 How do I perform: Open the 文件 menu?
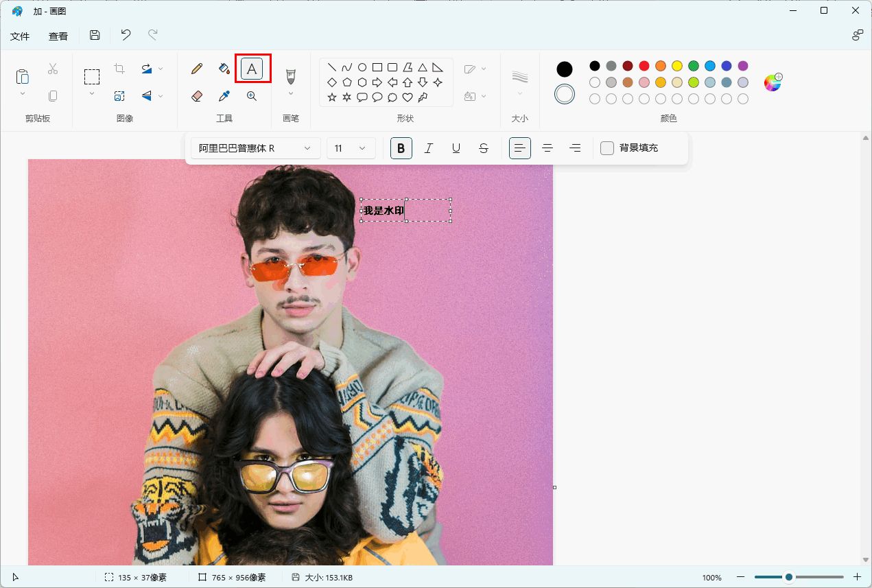point(20,36)
